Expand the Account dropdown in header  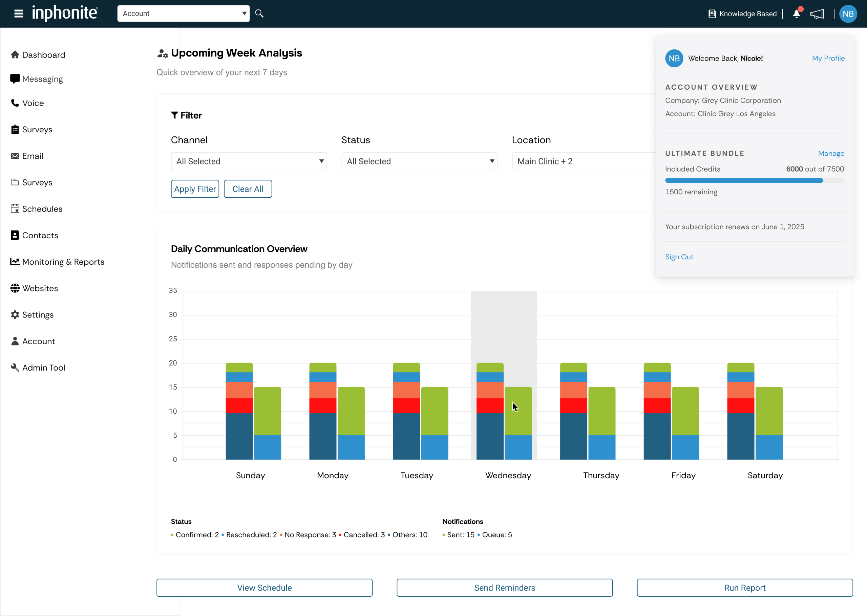coord(183,14)
